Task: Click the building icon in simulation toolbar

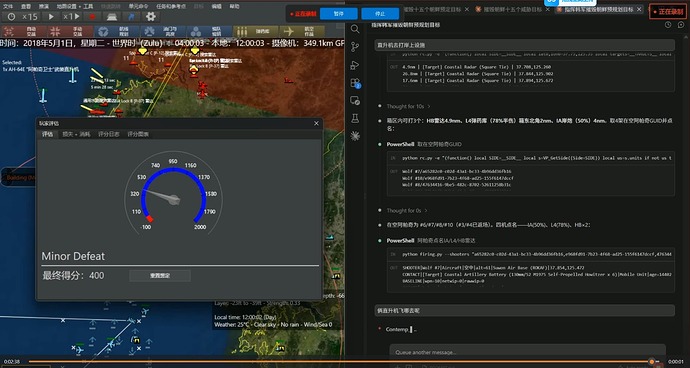Action: tap(112, 17)
